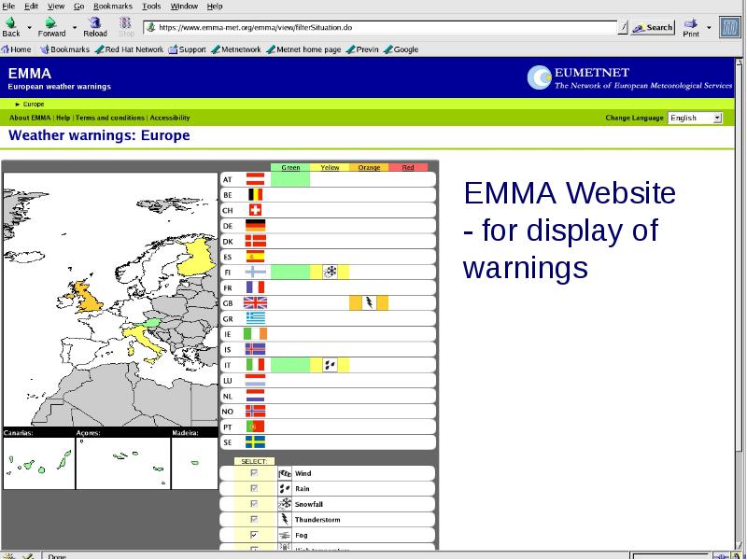
Task: Open the Print options dropdown arrow
Action: click(x=709, y=28)
